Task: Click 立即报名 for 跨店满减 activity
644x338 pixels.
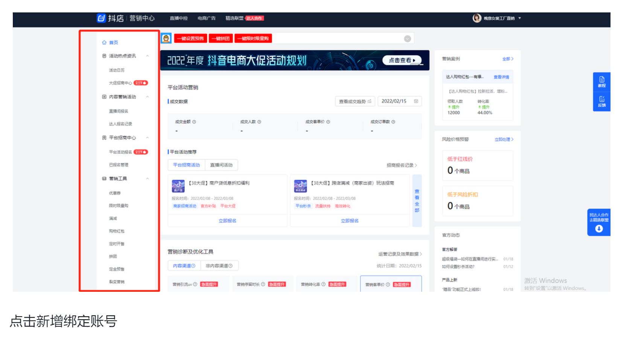Action: tap(350, 221)
